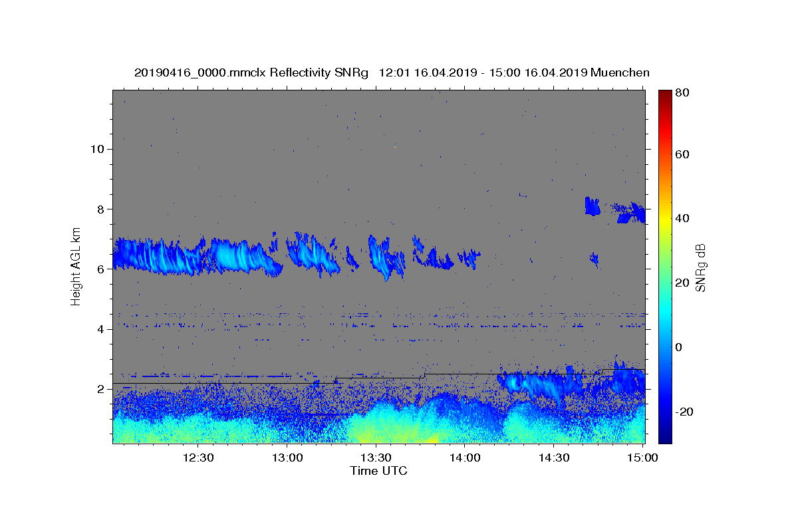Click the 14:30 time tick label
Screen dimensions: 798x532
[x=553, y=458]
